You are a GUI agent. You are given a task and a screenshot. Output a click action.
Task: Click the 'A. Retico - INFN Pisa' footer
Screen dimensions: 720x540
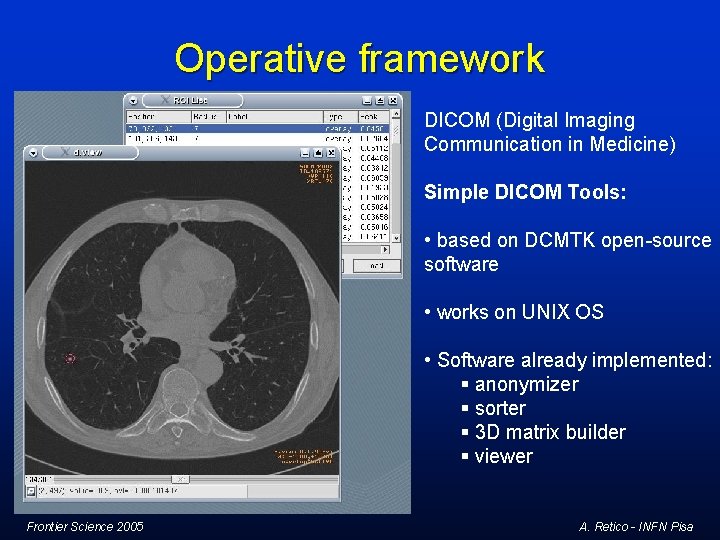pos(636,526)
